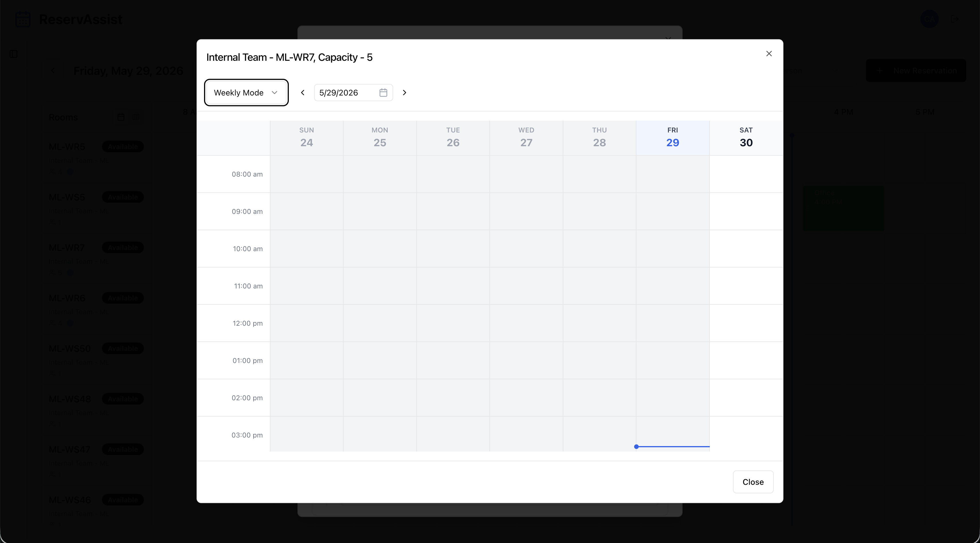The image size is (980, 543).
Task: Close dialog with the X icon
Action: (769, 54)
